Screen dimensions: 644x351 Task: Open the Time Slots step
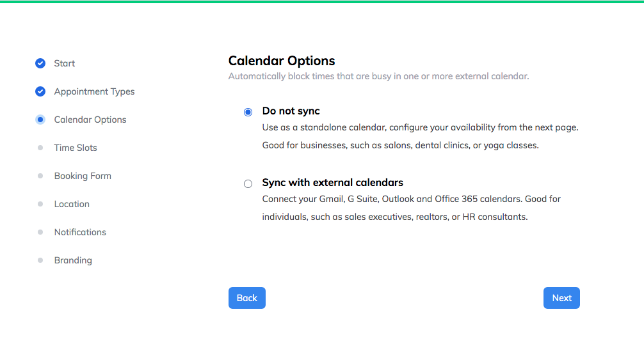(x=76, y=148)
